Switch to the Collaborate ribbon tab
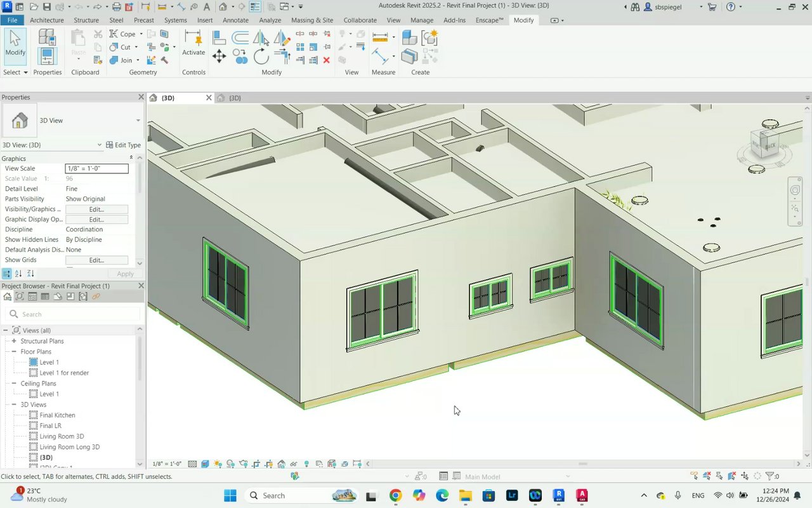This screenshot has height=508, width=812. pyautogui.click(x=360, y=20)
